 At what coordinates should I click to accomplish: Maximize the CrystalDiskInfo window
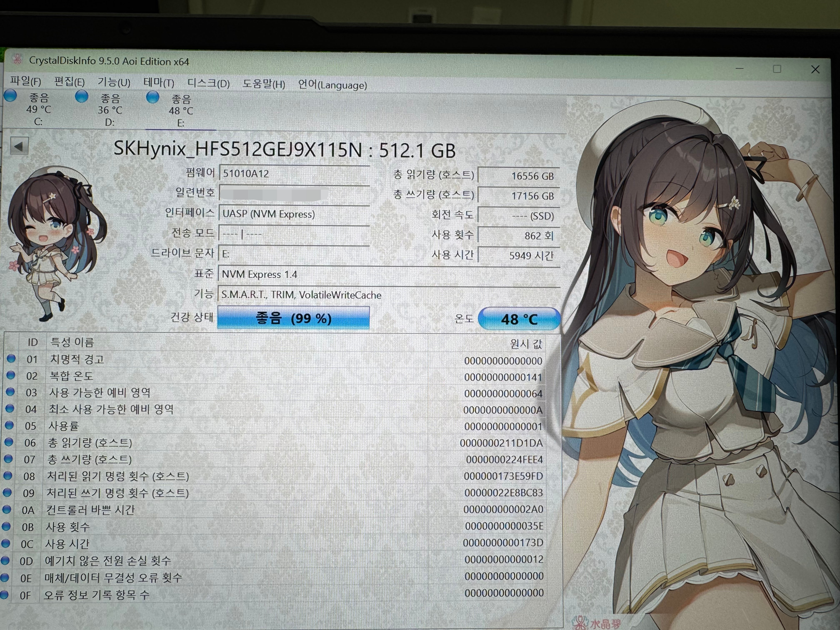(x=777, y=69)
